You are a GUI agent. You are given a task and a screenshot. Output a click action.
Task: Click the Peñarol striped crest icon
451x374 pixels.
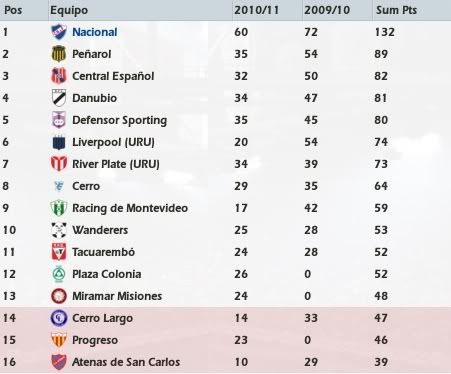[59, 54]
